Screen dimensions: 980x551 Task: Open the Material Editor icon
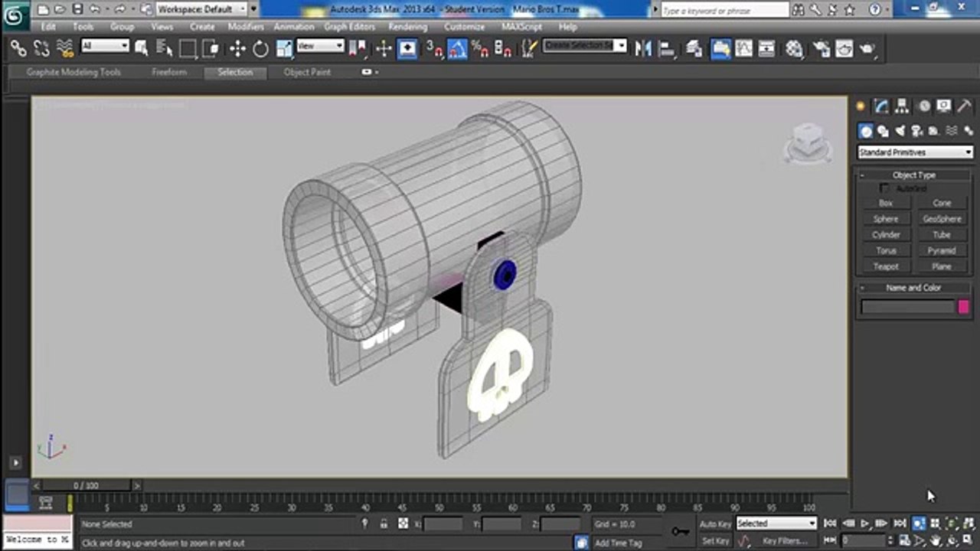(794, 49)
